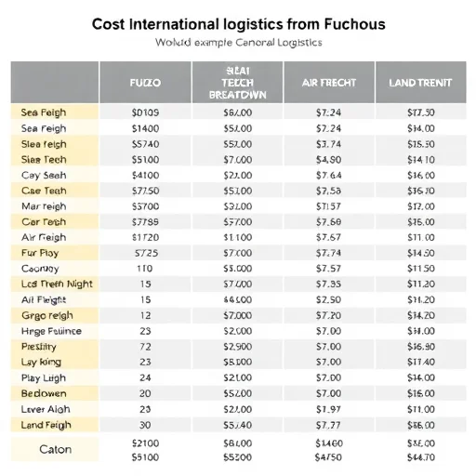Select the $1400 cell in FUIZO column
The height and width of the screenshot is (476, 476).
point(145,128)
